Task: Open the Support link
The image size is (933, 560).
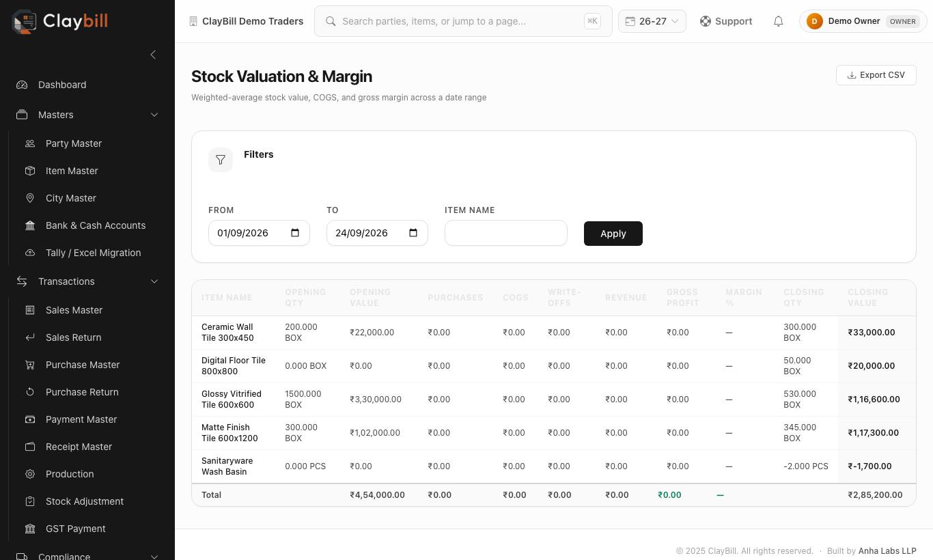Action: point(726,21)
